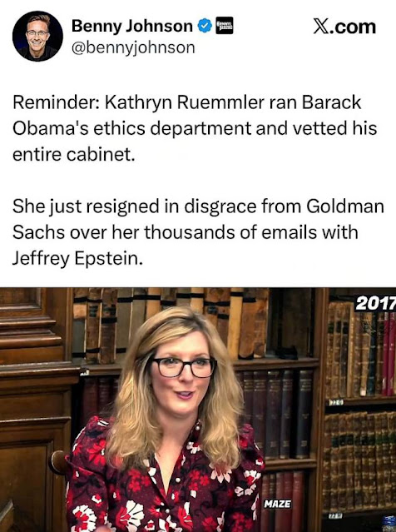The image size is (396, 532).
Task: Click the MAZE watermark on the video
Action: point(277,504)
